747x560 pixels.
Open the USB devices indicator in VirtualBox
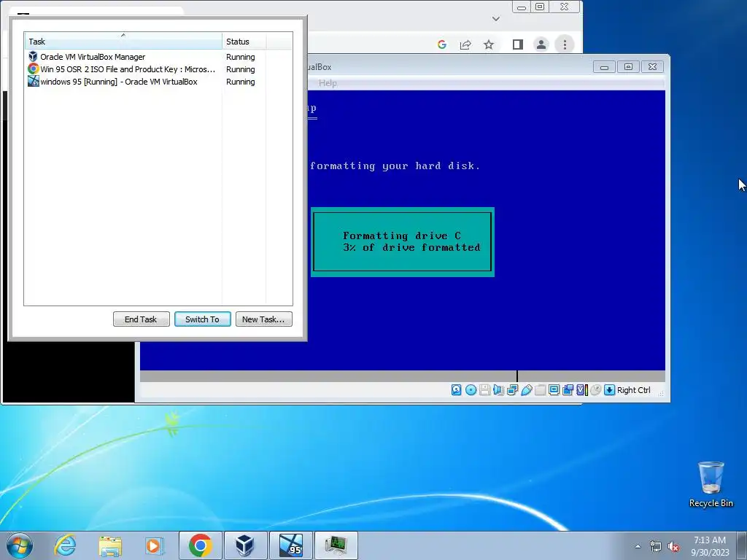tap(526, 390)
